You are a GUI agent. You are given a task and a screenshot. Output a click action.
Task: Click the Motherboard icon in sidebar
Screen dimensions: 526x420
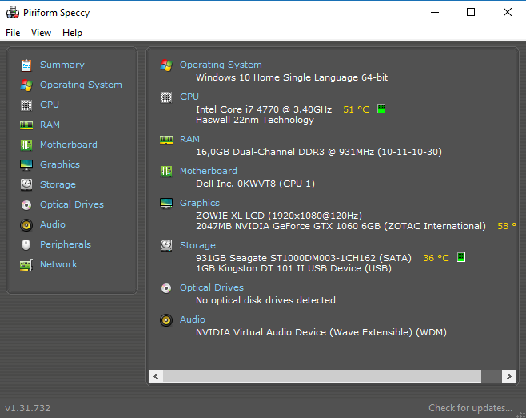click(x=26, y=145)
